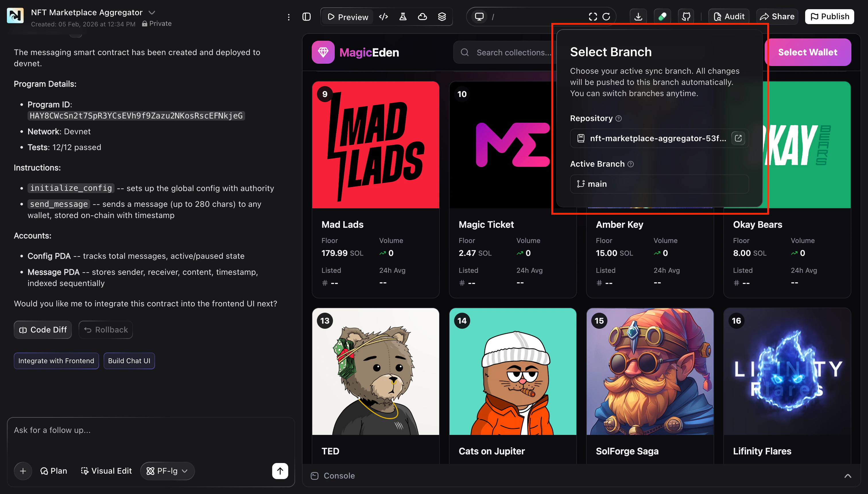
Task: Click the flask testing icon
Action: coord(403,17)
